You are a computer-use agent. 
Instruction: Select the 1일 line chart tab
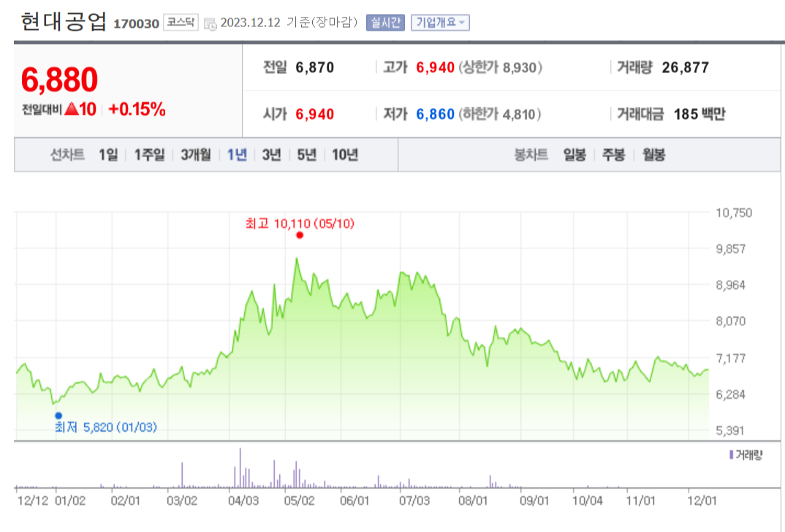point(108,155)
